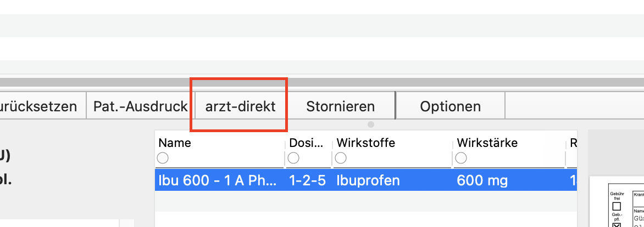Screen dimensions: 644x227
Task: Select the radio circle under Wirkstoffe column
Action: pyautogui.click(x=341, y=158)
